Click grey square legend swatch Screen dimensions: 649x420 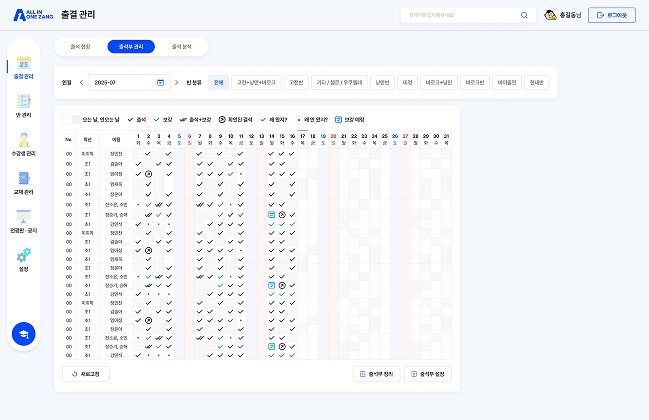(76, 120)
